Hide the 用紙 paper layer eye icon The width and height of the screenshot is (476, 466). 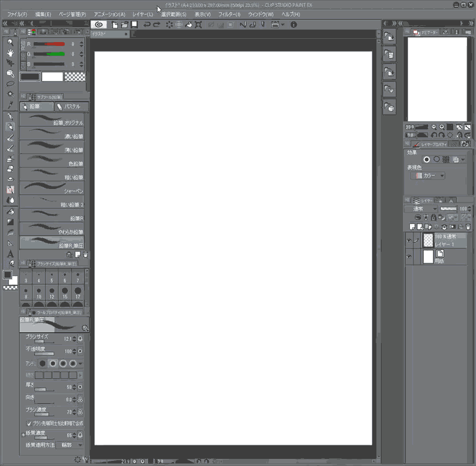[409, 257]
